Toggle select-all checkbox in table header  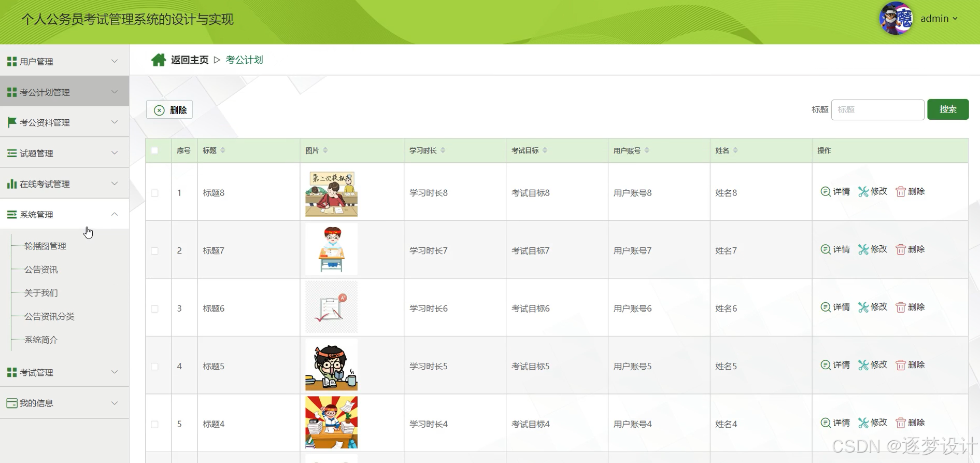point(154,150)
